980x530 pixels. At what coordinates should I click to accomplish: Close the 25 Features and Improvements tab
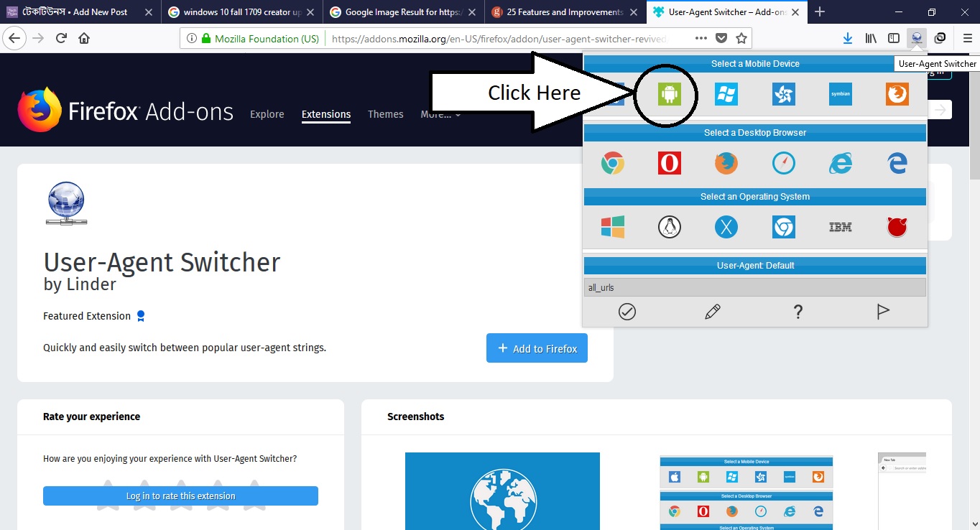[633, 12]
